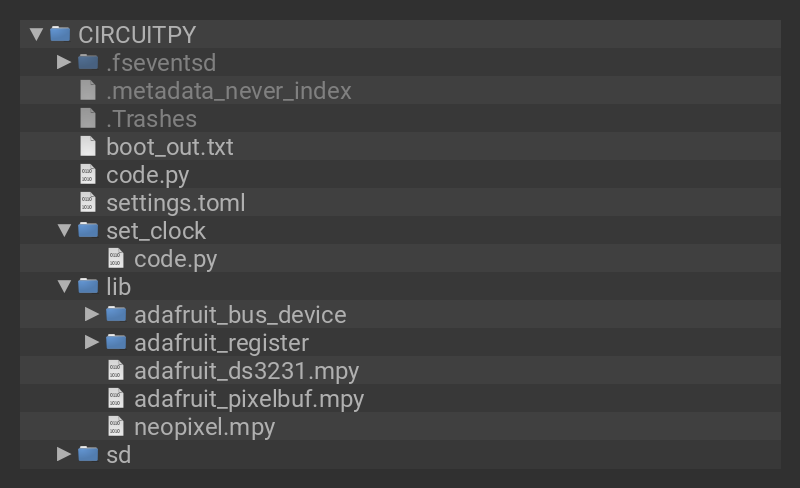
Task: Collapse the CIRCUITPY root folder
Action: coord(37,34)
